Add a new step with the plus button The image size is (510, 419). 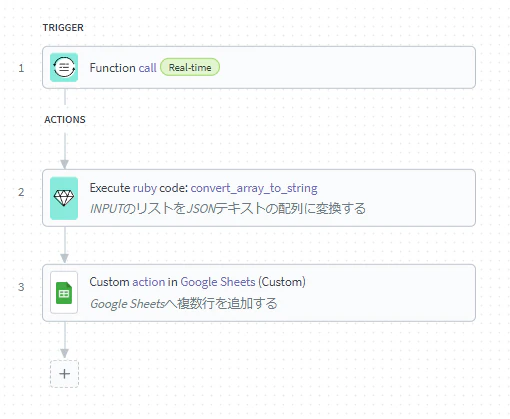coord(64,374)
